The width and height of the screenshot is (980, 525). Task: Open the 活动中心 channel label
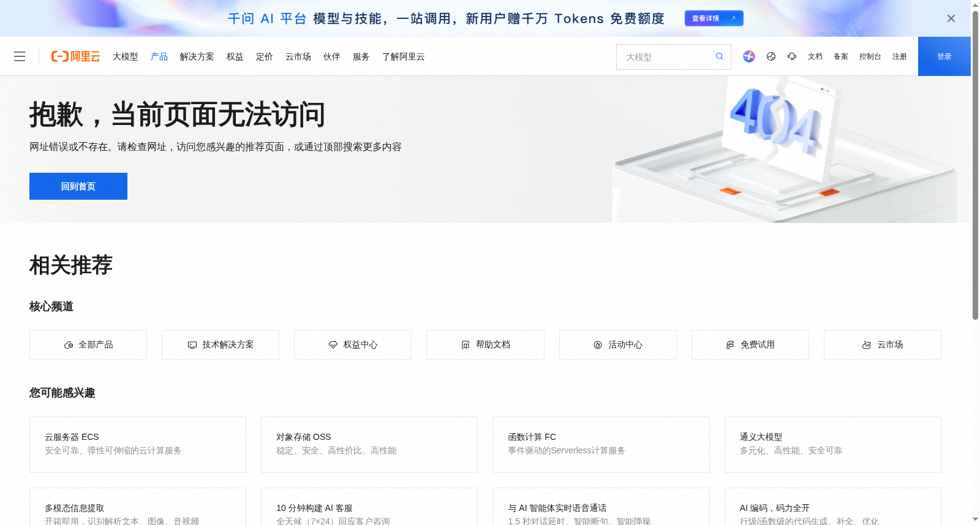[625, 345]
